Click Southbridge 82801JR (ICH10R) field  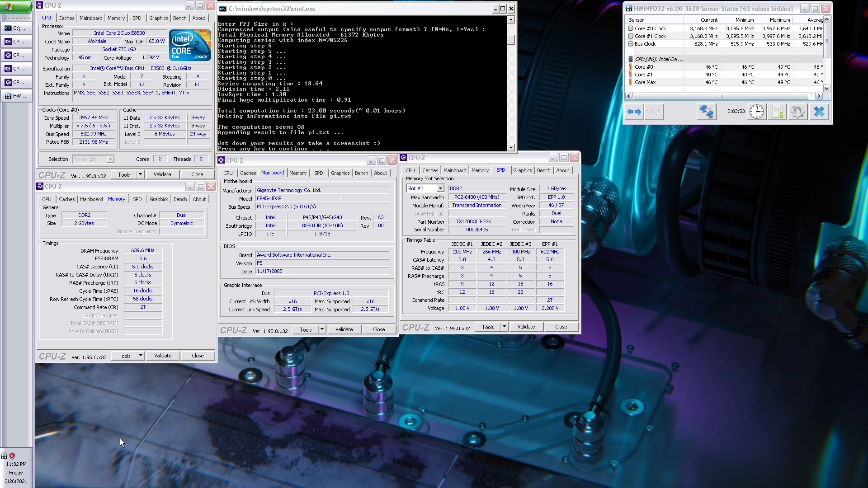coord(322,225)
